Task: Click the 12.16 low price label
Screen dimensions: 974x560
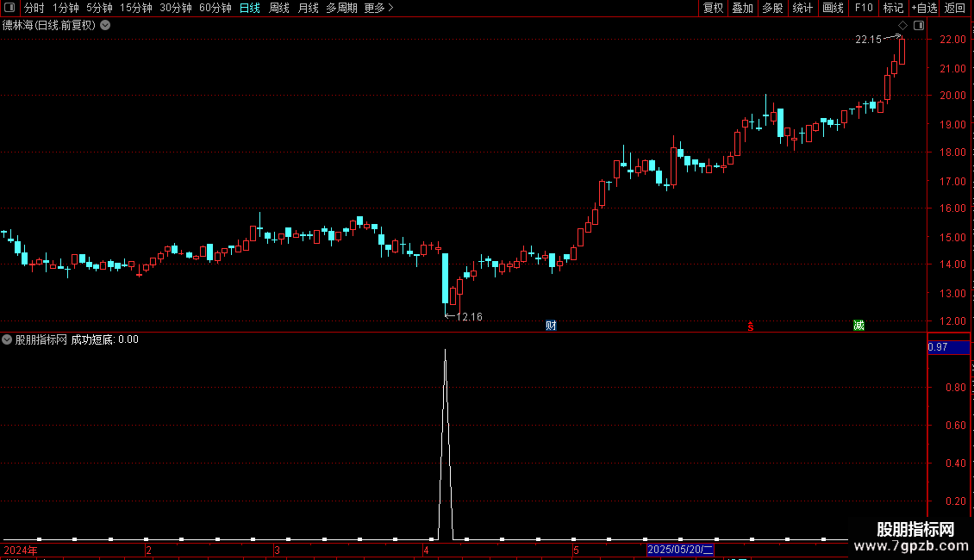Action: click(469, 317)
